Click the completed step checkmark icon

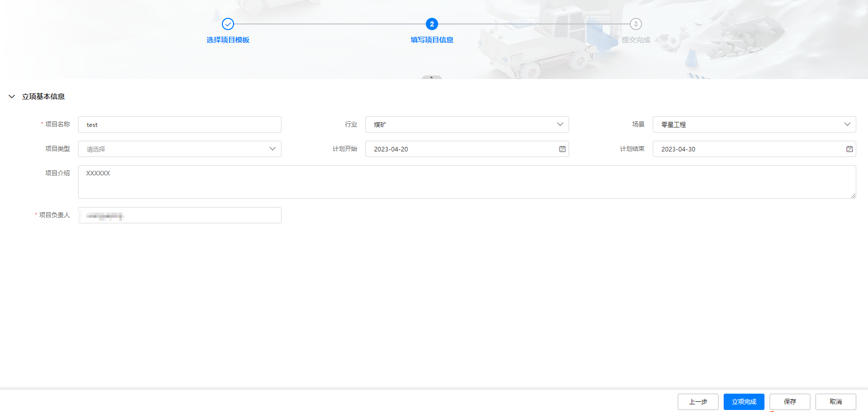point(228,24)
